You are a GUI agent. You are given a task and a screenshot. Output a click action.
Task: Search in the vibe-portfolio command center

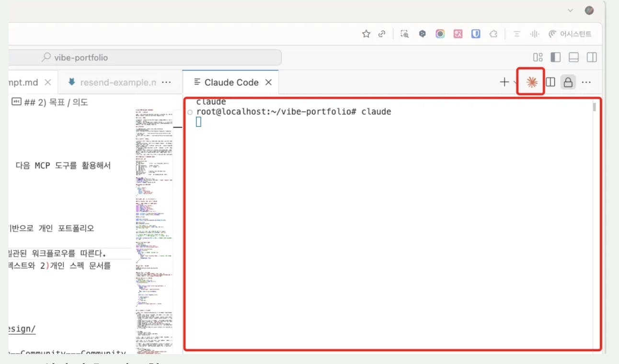click(x=145, y=57)
